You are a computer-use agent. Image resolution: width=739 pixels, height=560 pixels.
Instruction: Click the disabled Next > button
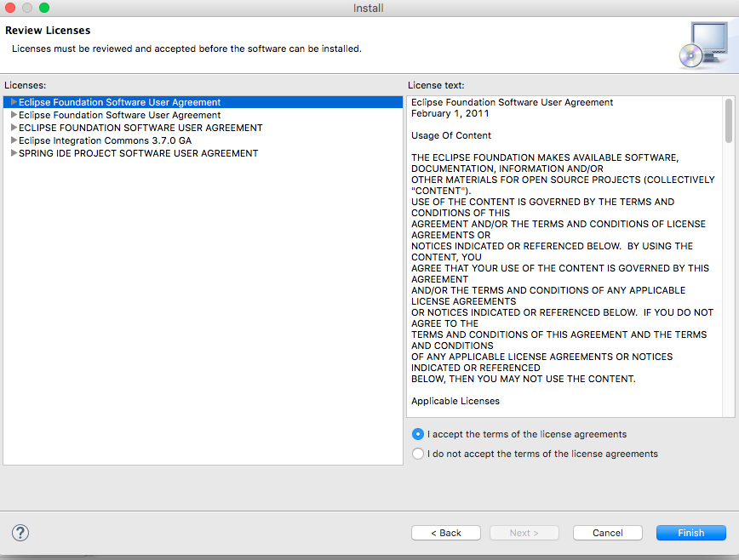coord(524,533)
